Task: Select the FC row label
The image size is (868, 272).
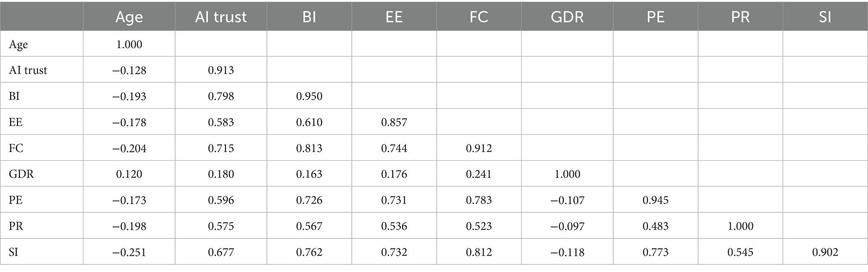Action: click(16, 148)
